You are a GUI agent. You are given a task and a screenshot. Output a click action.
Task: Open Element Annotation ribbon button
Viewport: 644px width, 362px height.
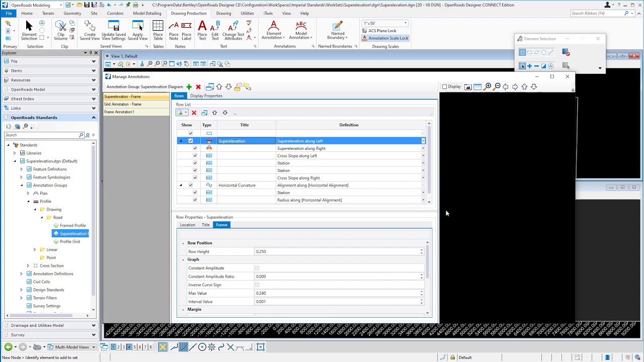(274, 31)
